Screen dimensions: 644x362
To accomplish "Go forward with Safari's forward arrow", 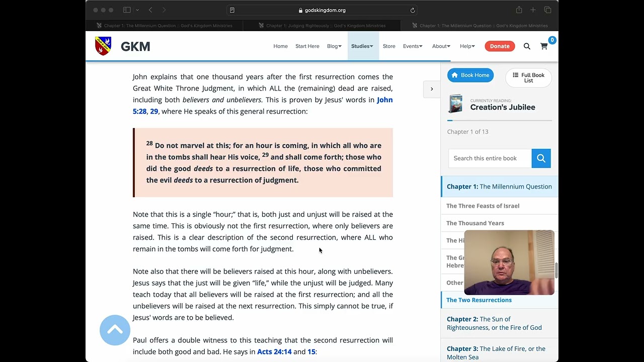I will pos(164,10).
